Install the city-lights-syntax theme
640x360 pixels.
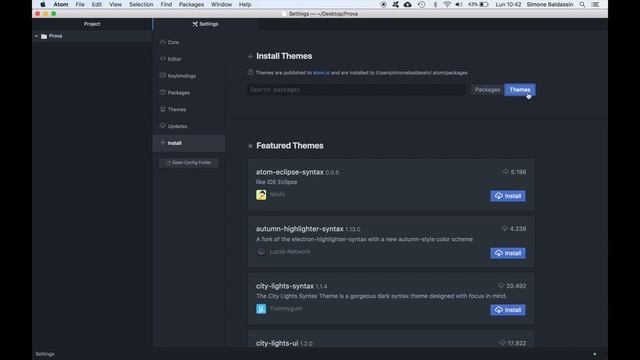(508, 310)
